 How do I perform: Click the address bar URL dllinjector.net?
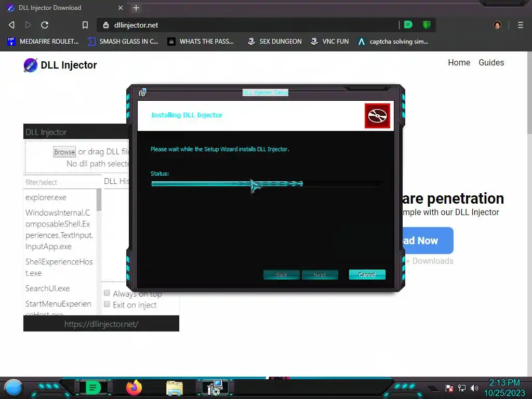136,25
